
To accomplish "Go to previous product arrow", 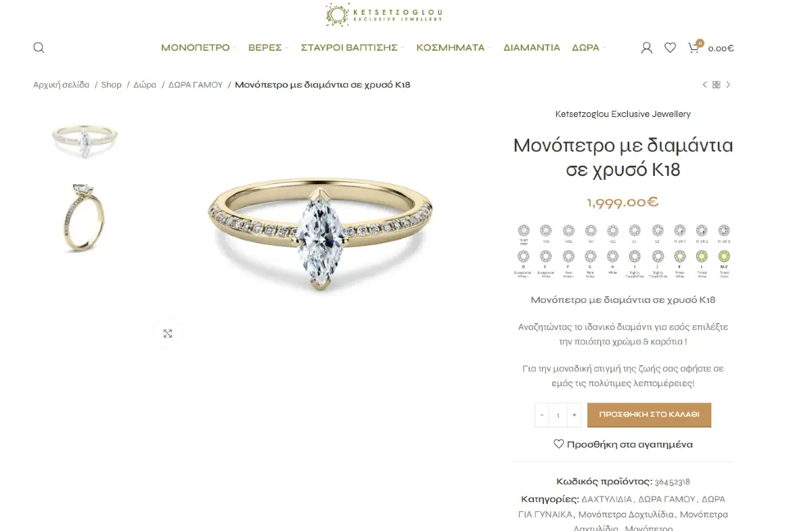I will pyautogui.click(x=704, y=85).
